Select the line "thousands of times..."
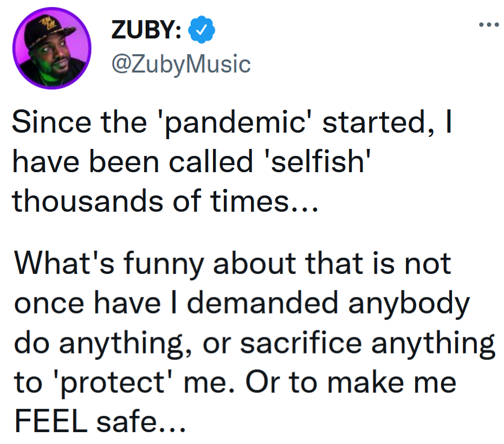This screenshot has width=504, height=444. pos(164,201)
